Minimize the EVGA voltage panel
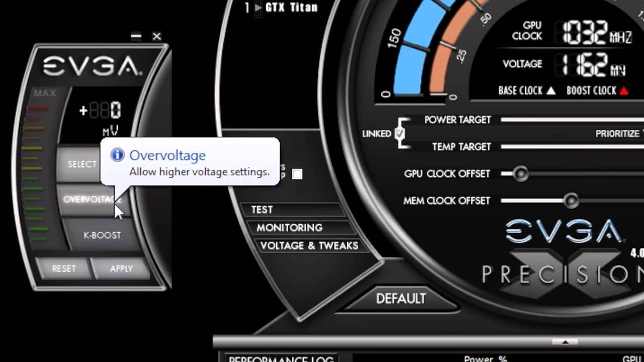 135,36
